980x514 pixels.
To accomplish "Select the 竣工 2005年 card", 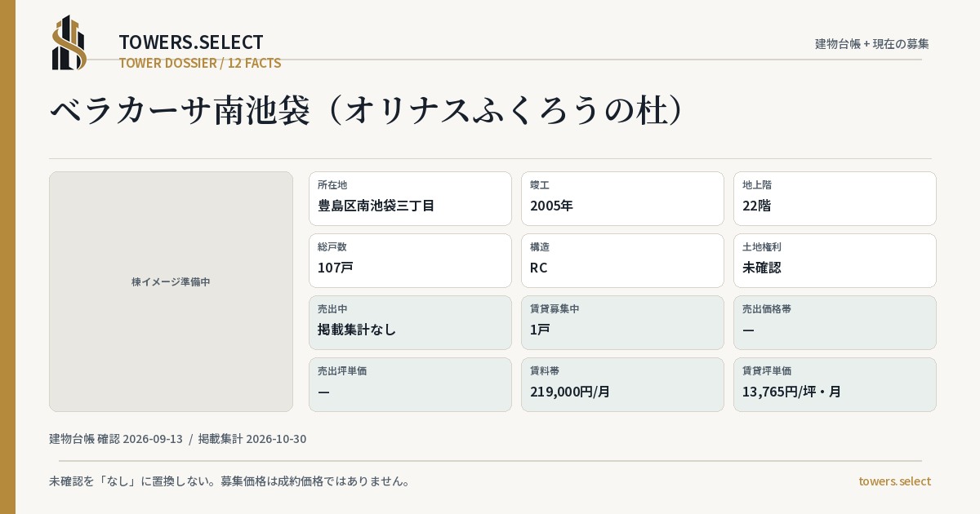I will (622, 198).
